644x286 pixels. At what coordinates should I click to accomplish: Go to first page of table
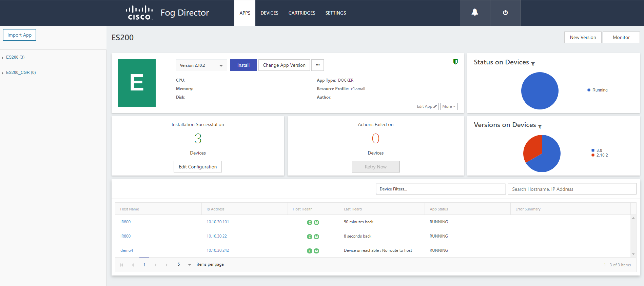point(122,265)
